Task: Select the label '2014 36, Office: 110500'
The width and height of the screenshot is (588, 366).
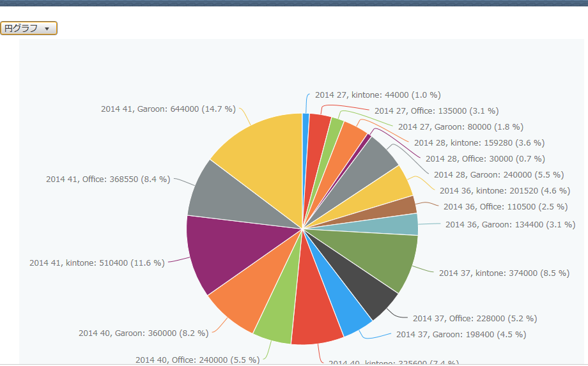Action: point(505,207)
